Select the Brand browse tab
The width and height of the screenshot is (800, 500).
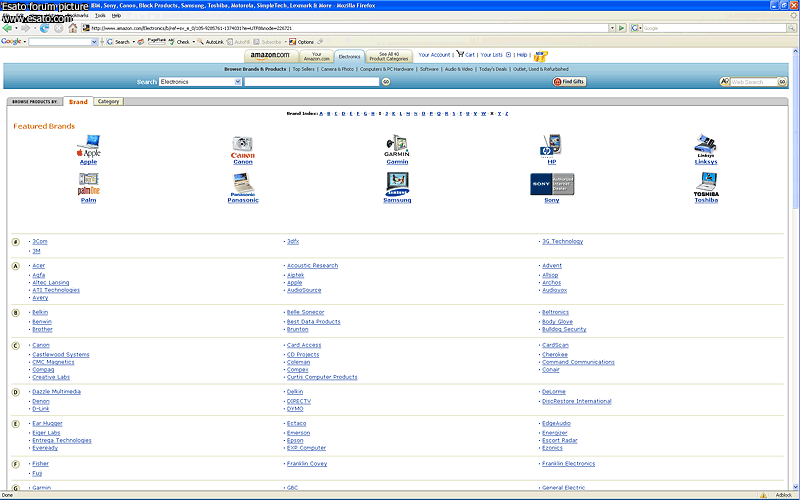(78, 102)
